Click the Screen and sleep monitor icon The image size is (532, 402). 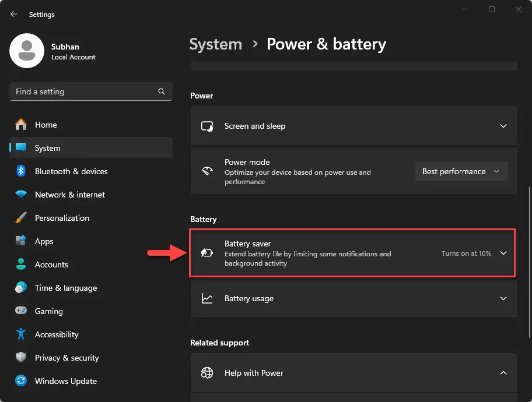[x=207, y=126]
